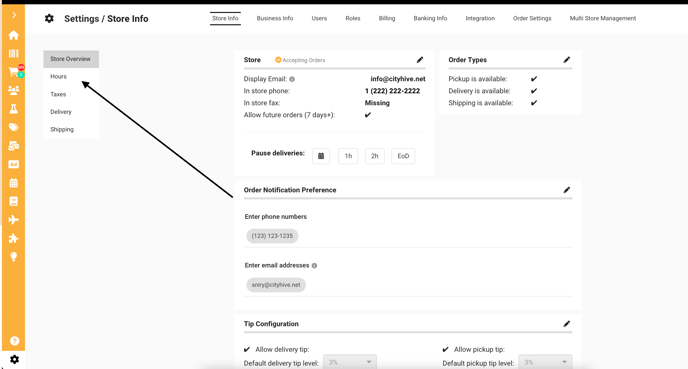The height and width of the screenshot is (369, 688).
Task: Toggle Delivery is available checkmark
Action: [x=534, y=91]
